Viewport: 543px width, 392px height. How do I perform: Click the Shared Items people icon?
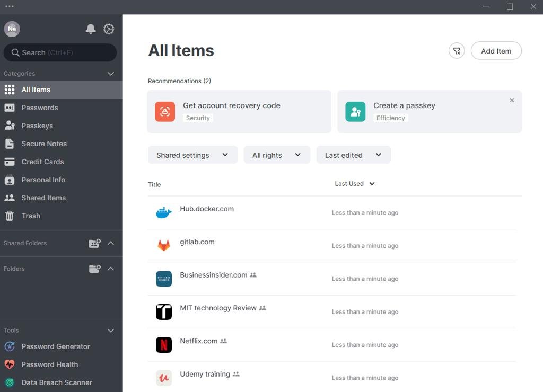point(10,198)
